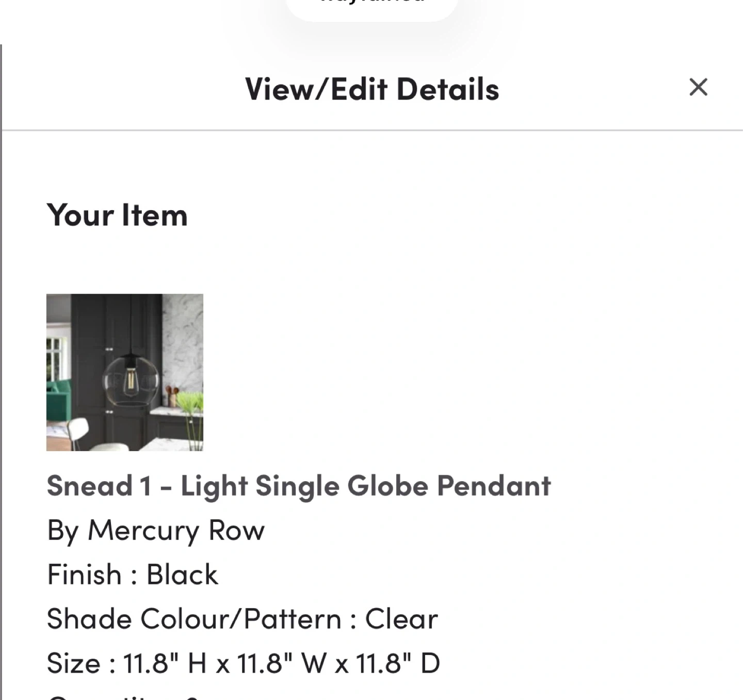The image size is (743, 700).
Task: Click the pendant light product thumbnail
Action: pos(125,372)
